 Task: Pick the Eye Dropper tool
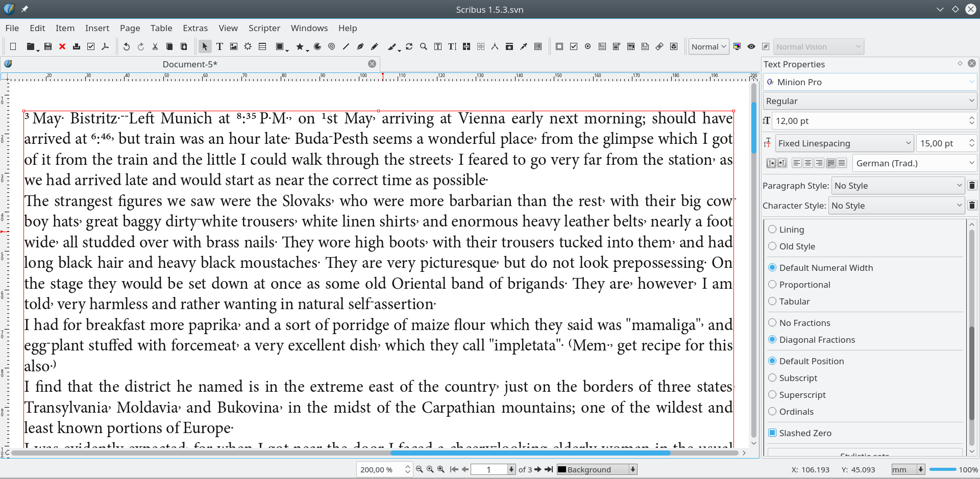523,46
